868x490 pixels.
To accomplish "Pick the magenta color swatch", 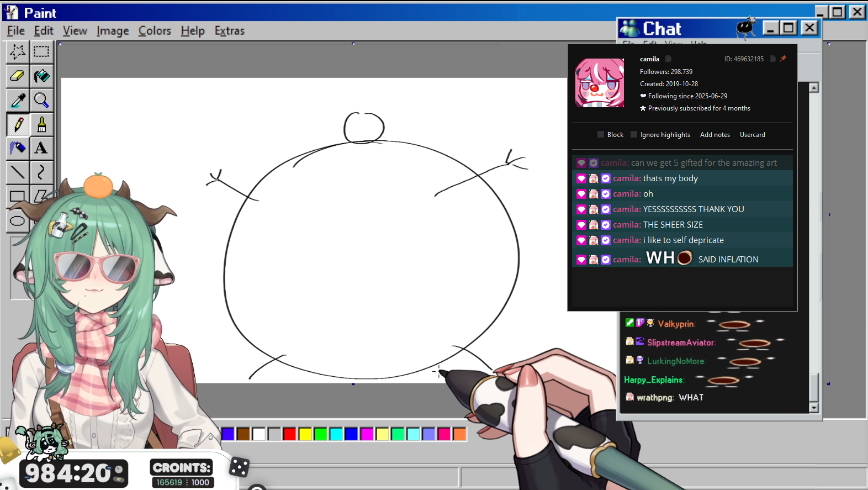I will 367,434.
